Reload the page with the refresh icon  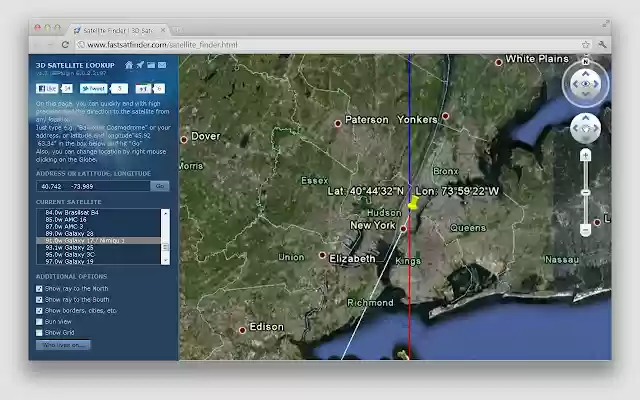coord(65,44)
